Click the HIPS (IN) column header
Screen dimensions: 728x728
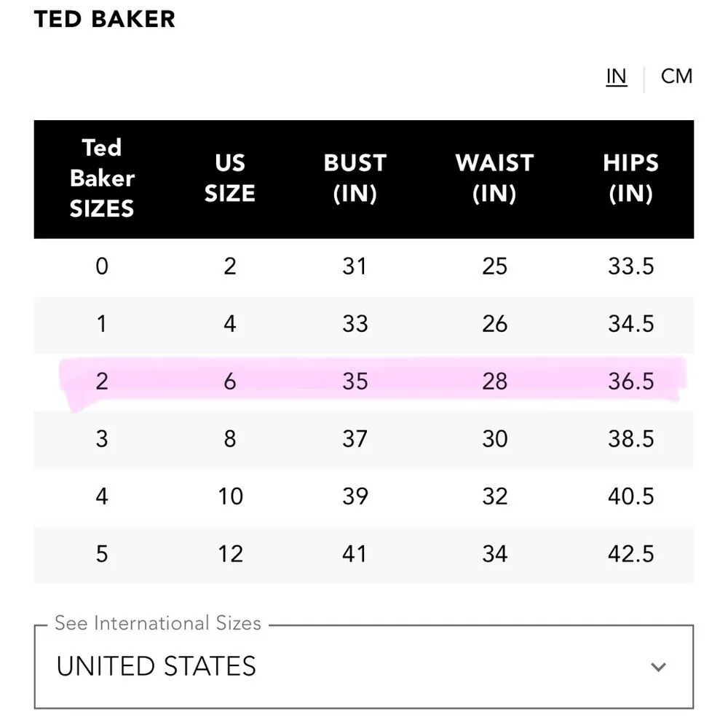tap(630, 178)
